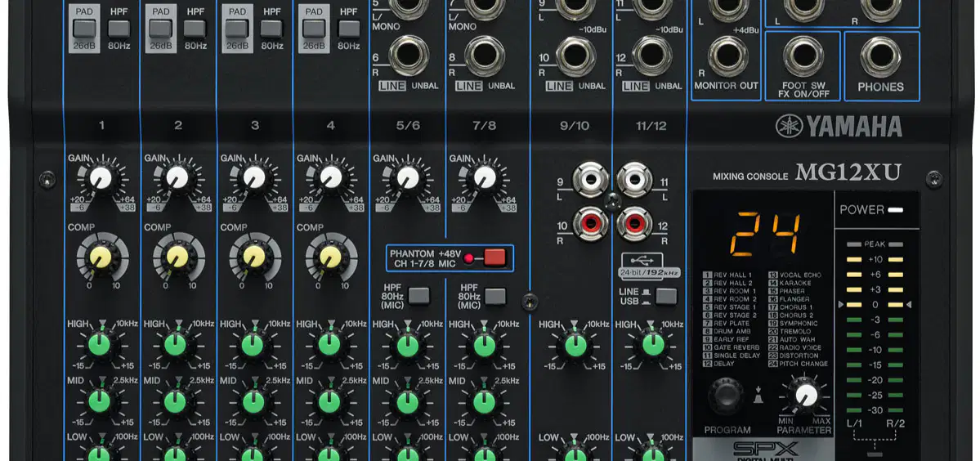This screenshot has height=461, width=980.
Task: Click the 'MG12XU' model name text
Action: [848, 172]
